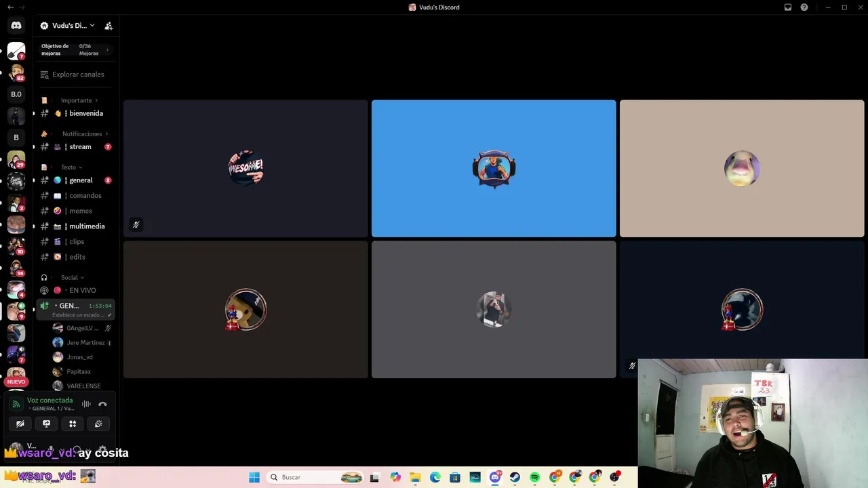Screen dimensions: 868x488
Task: Focus the center gray tile in bottom row
Action: [494, 310]
